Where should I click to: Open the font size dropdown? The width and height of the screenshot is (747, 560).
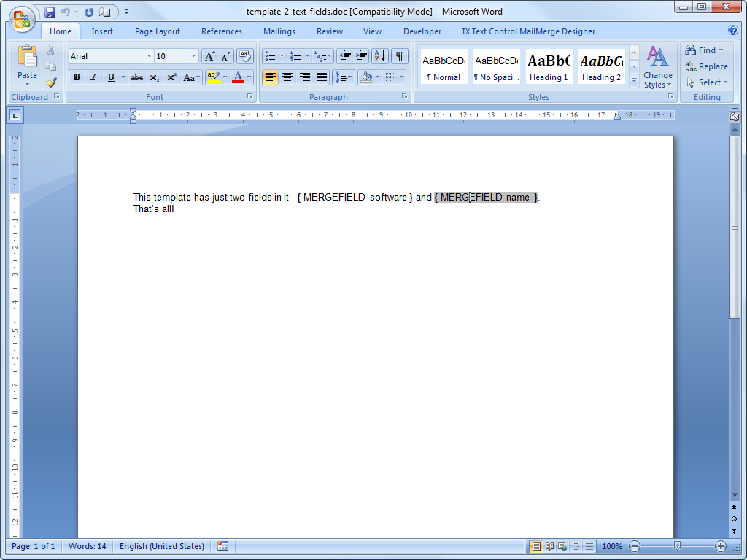pyautogui.click(x=193, y=56)
